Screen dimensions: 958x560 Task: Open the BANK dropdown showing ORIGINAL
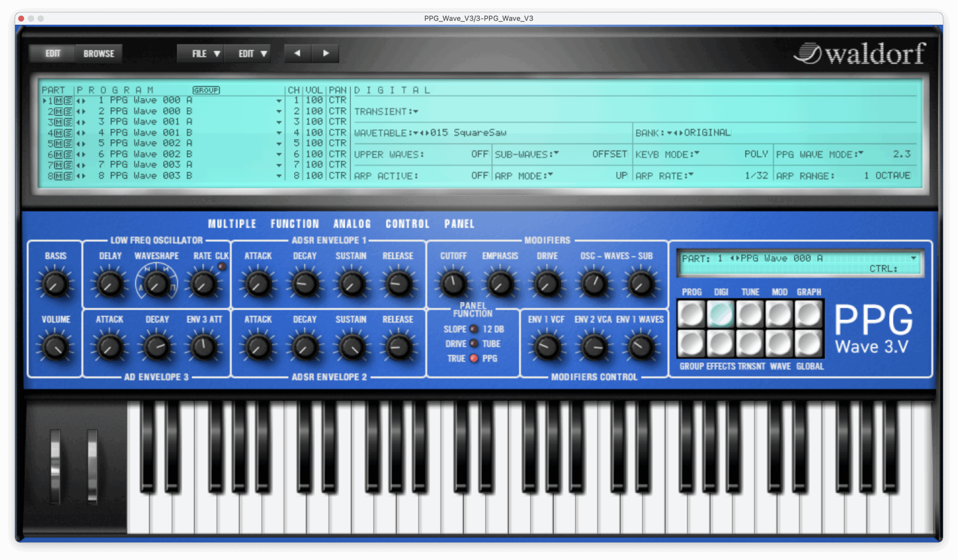670,133
